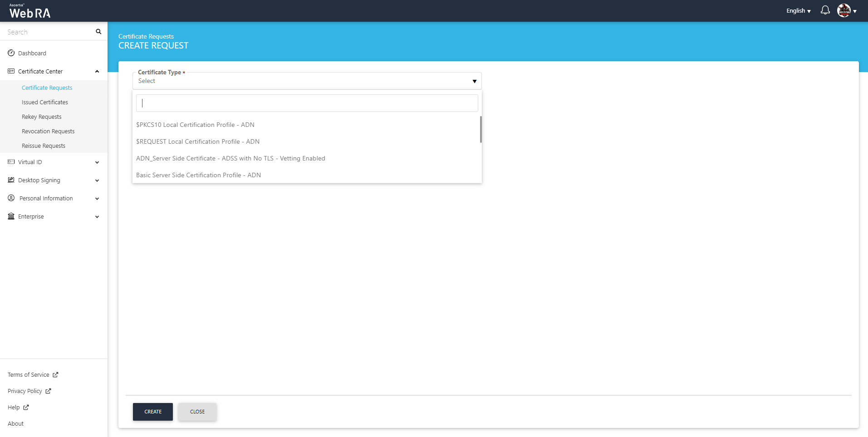Screen dimensions: 868x437
Task: Click the Certificate Type Select field
Action: pyautogui.click(x=307, y=81)
